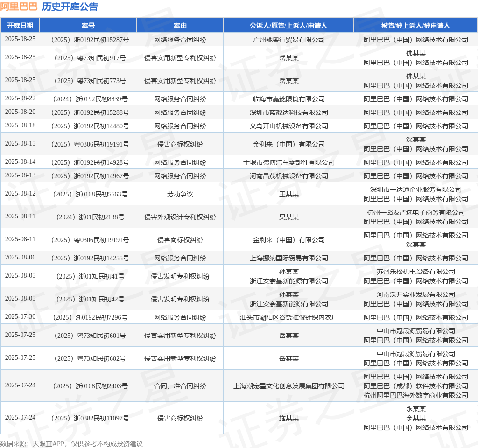Select plaintiff 王某某
This screenshot has height=448, width=478.
click(288, 194)
